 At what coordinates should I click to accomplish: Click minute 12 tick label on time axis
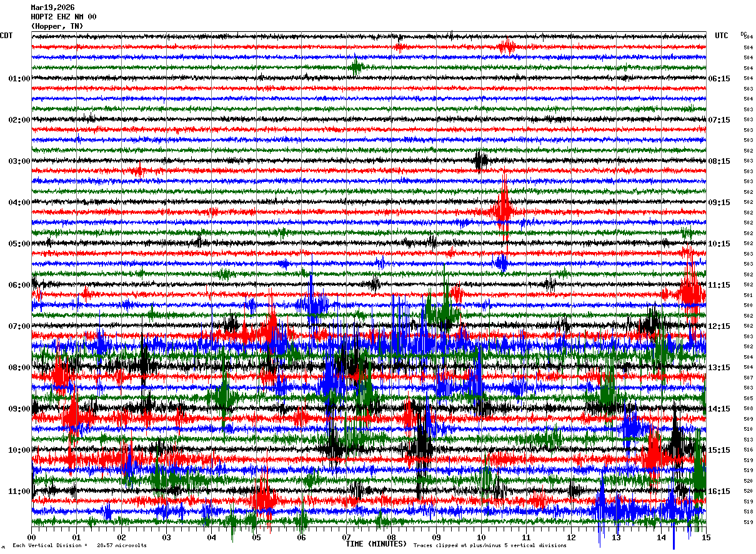pyautogui.click(x=571, y=537)
